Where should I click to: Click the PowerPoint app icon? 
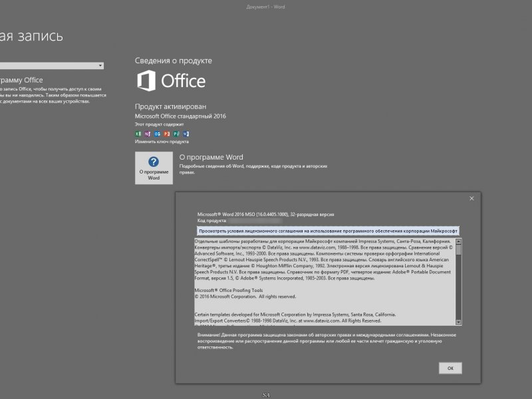(x=167, y=134)
